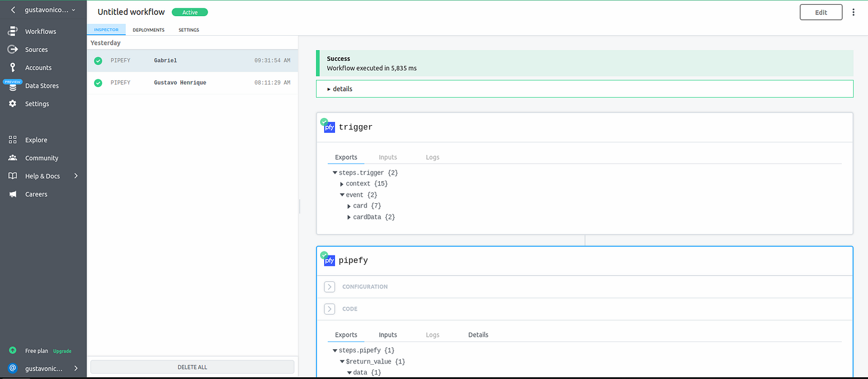Click the Free plan green arrow icon
The width and height of the screenshot is (868, 379).
[13, 351]
